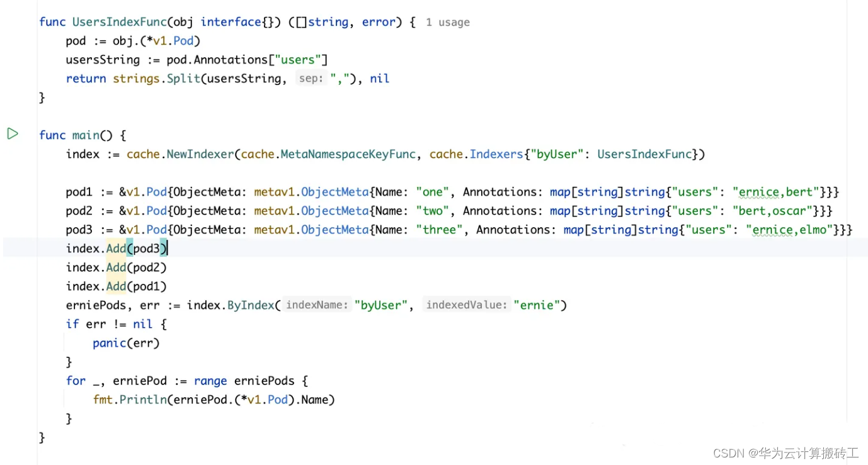Click the index.Add(pod2) line

117,267
